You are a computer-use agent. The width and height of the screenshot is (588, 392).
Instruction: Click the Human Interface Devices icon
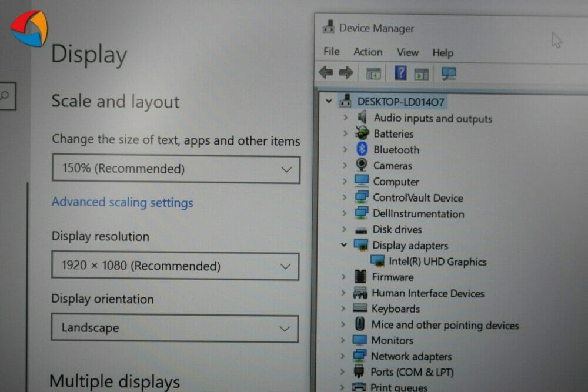pos(360,293)
